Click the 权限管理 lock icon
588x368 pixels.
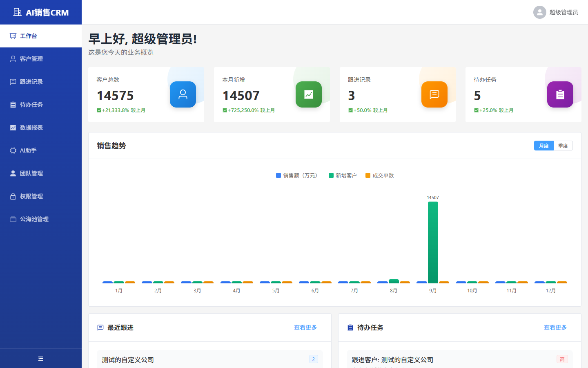coord(13,196)
